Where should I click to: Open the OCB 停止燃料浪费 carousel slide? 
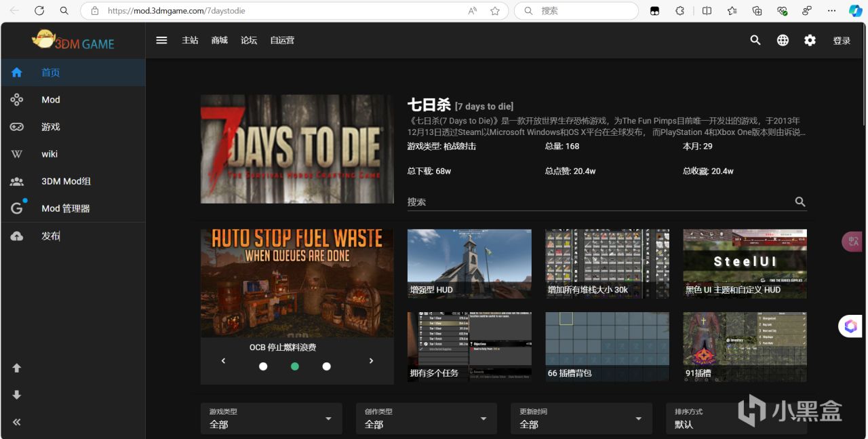click(297, 283)
